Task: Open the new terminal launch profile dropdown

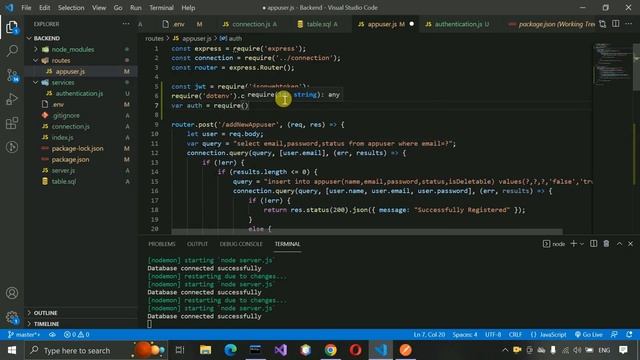Action: (x=582, y=244)
